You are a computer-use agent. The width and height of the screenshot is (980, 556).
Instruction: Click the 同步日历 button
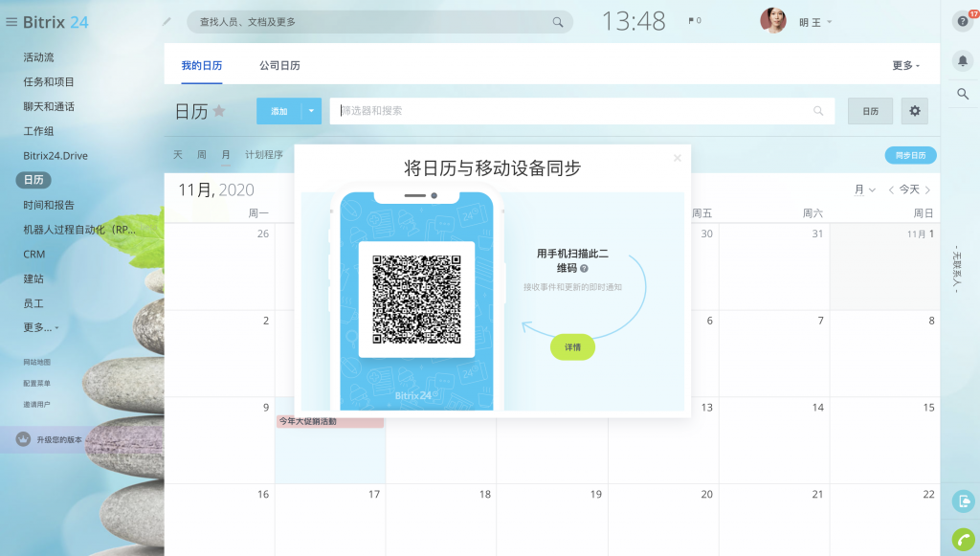coord(910,156)
